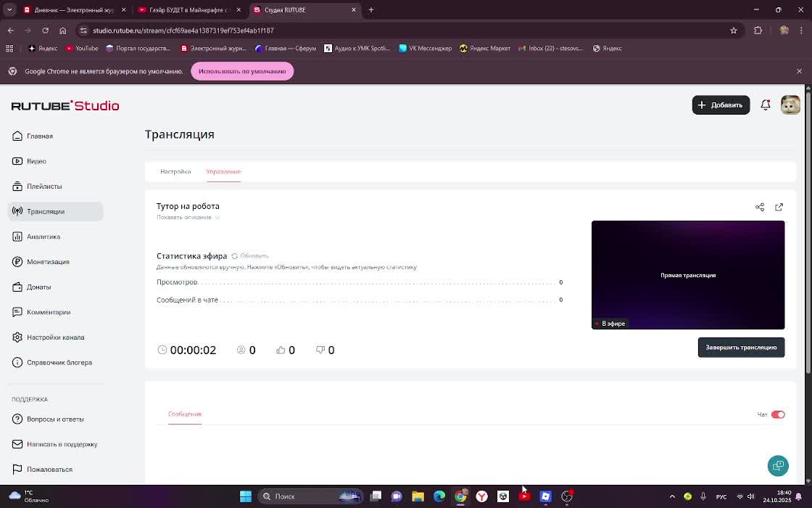The height and width of the screenshot is (508, 812).
Task: Switch to Дневник browser tab
Action: tap(74, 10)
